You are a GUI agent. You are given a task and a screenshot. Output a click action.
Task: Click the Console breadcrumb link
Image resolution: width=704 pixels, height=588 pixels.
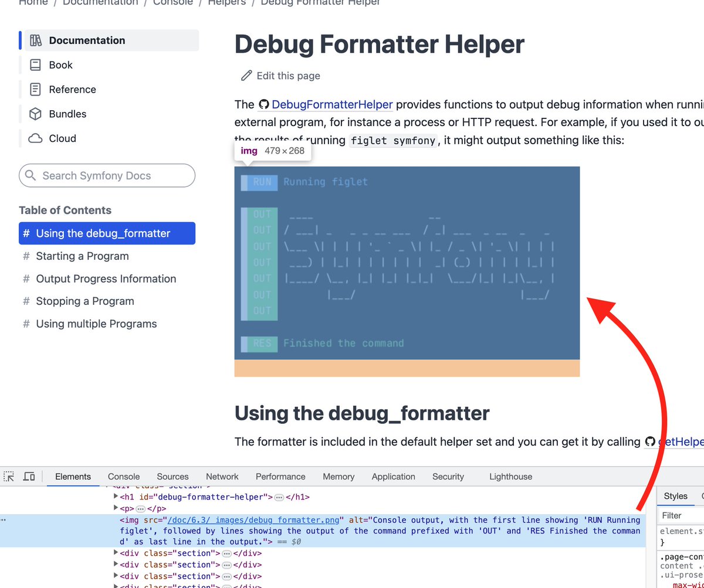[172, 2]
